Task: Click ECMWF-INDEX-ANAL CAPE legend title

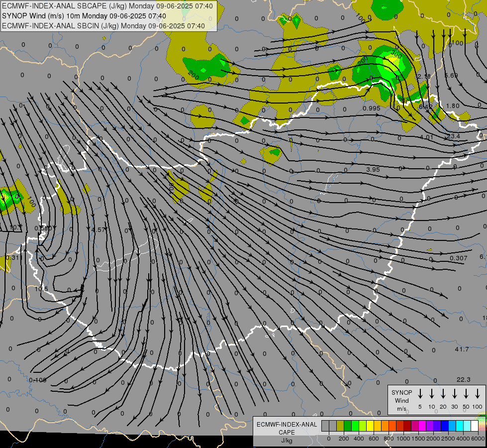Action: pos(287,428)
